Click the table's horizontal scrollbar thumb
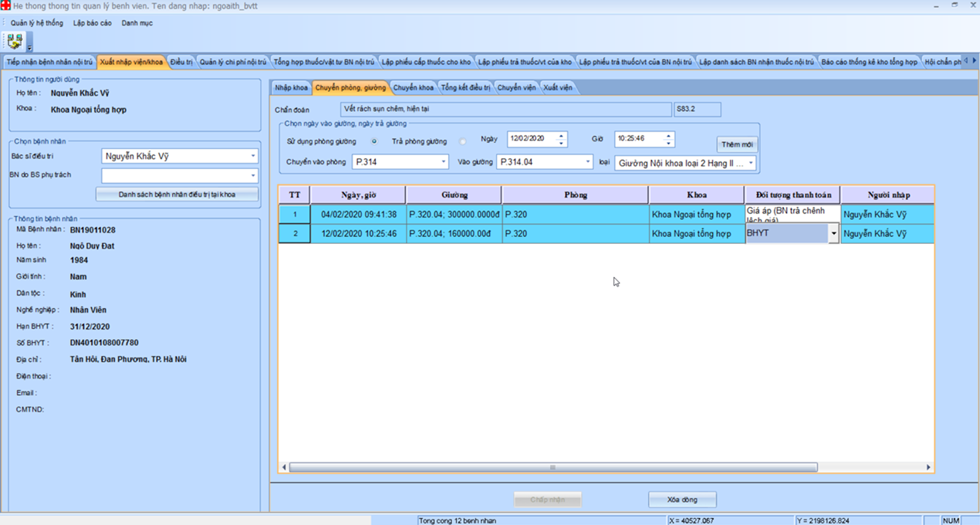Screen dimensions: 980x525 coord(553,467)
